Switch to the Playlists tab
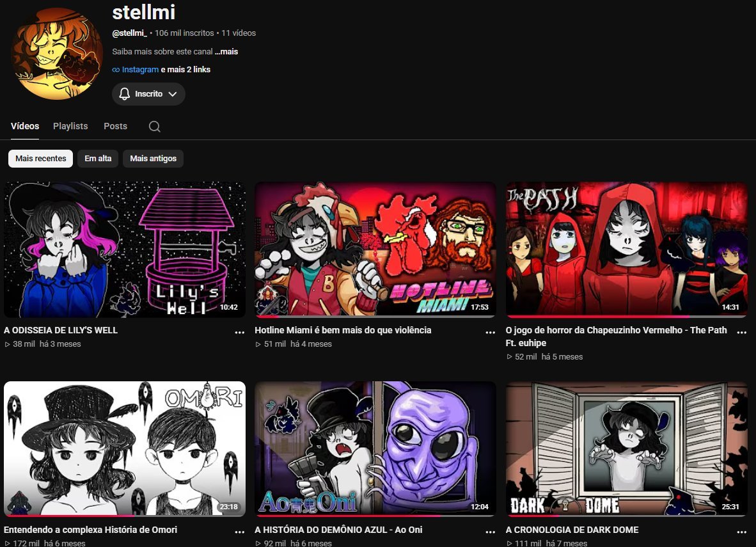Image resolution: width=756 pixels, height=547 pixels. tap(70, 126)
